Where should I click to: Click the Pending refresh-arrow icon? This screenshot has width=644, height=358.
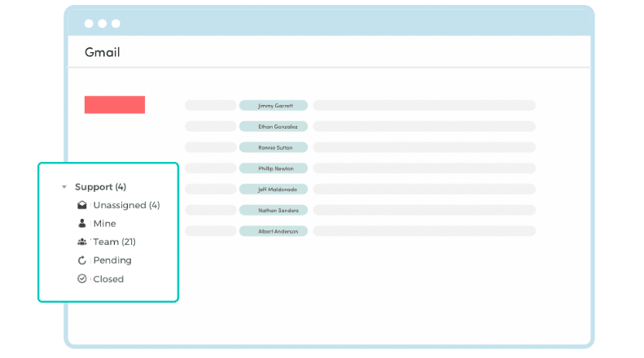82,260
